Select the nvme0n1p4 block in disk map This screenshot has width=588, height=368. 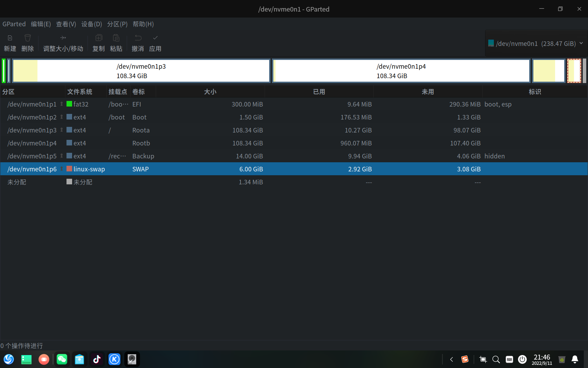401,71
